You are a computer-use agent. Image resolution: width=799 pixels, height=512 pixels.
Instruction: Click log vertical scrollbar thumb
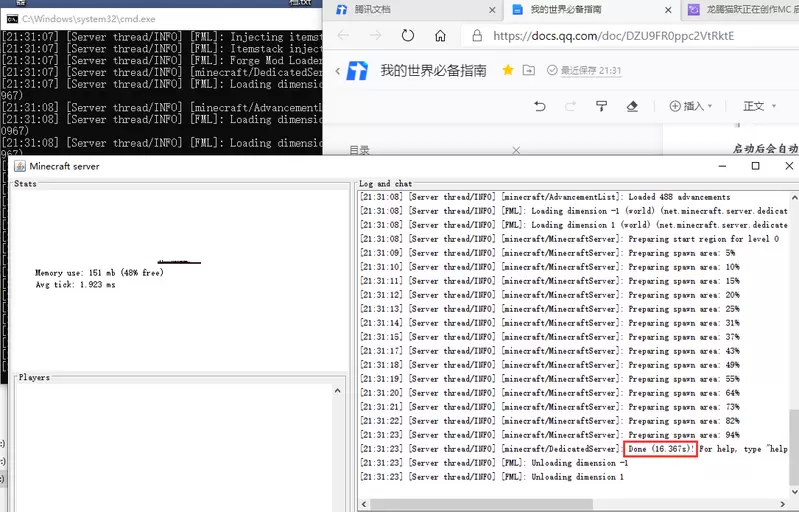[794, 446]
